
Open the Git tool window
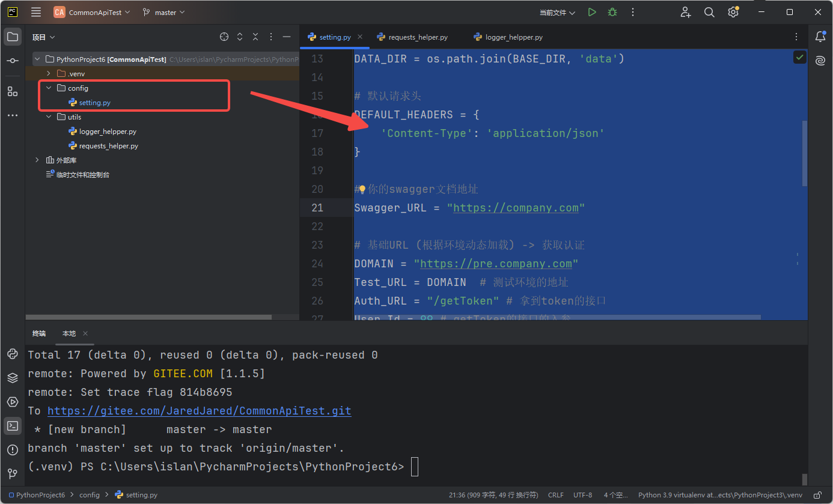[13, 474]
